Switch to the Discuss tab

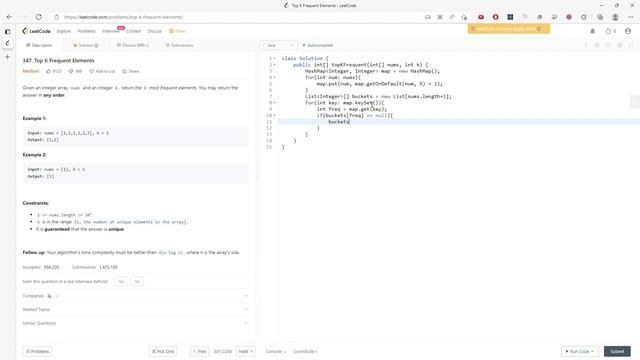click(133, 45)
